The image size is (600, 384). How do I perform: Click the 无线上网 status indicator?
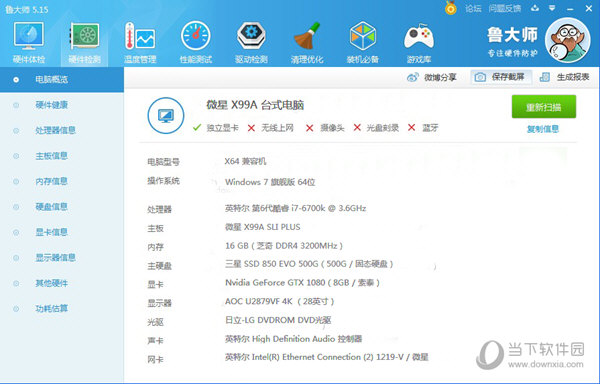pyautogui.click(x=271, y=128)
